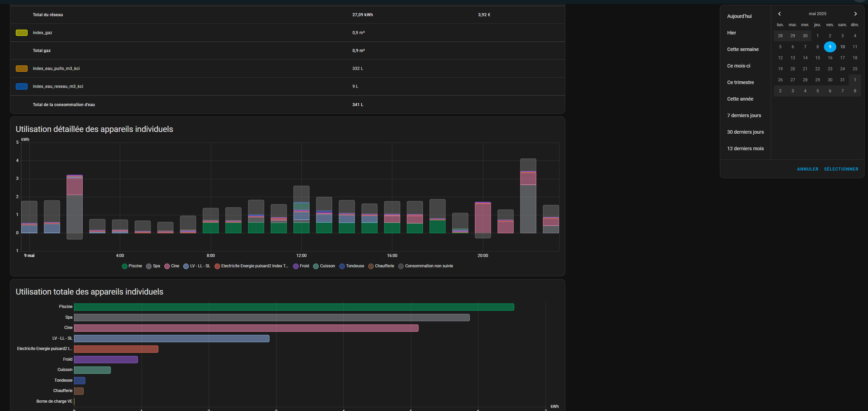This screenshot has width=868, height=411.
Task: Pick the 30 derniers jours range
Action: (x=745, y=132)
